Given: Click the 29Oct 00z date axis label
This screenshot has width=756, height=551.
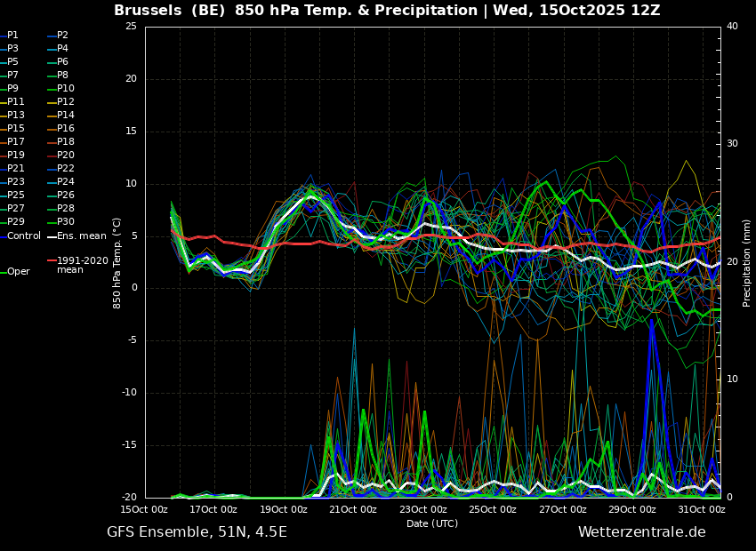Looking at the screenshot, I should tap(632, 509).
